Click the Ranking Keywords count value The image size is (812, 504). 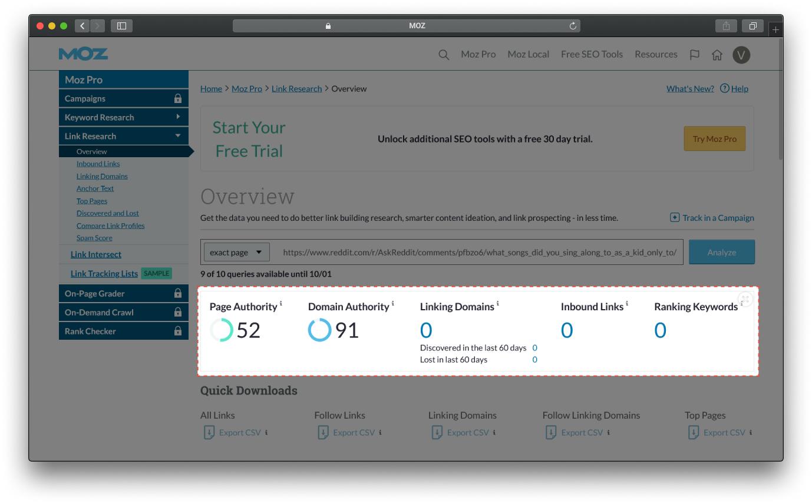click(661, 330)
